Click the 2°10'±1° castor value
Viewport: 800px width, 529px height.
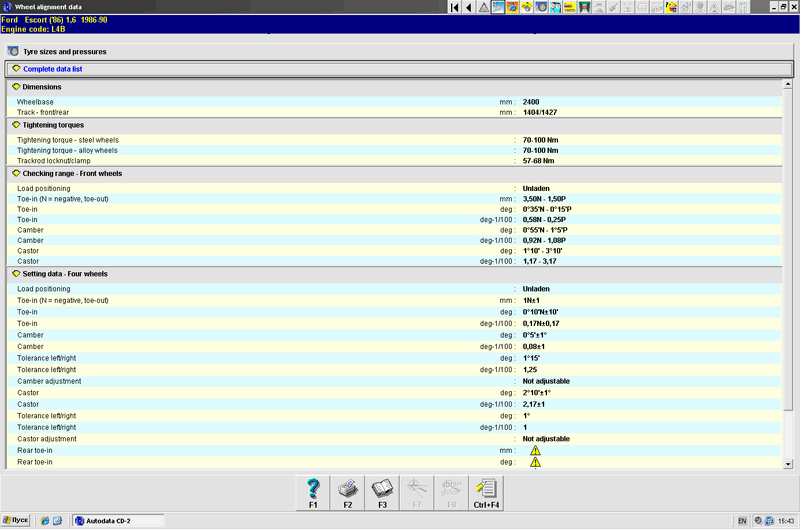tap(537, 393)
